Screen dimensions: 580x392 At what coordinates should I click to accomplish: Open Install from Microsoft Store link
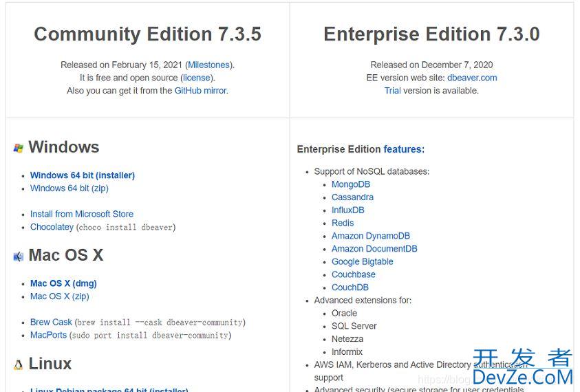82,214
